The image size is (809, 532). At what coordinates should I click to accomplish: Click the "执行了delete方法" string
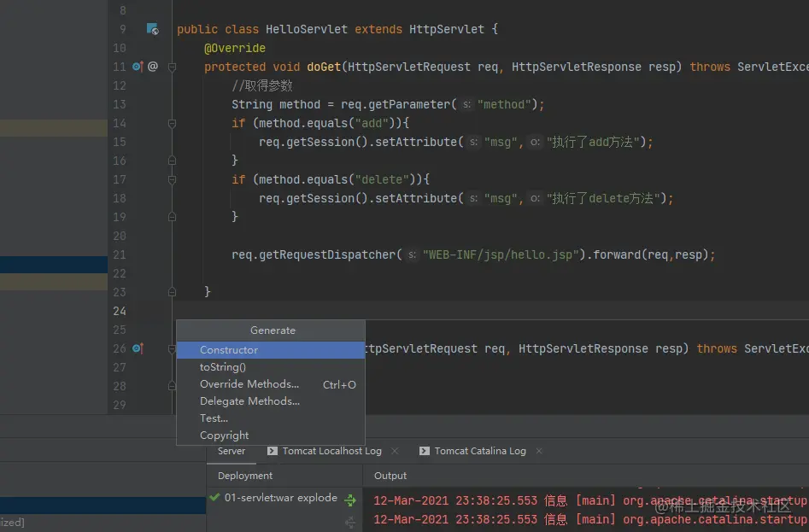604,198
